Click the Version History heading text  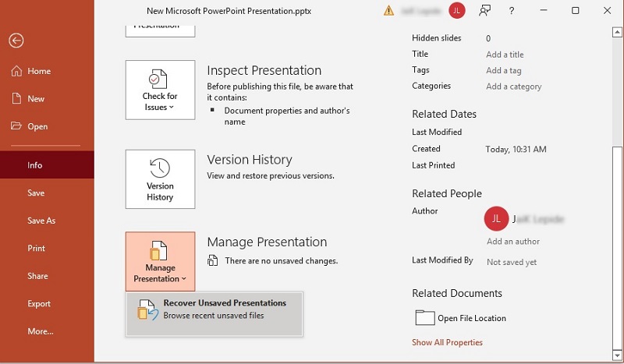250,160
